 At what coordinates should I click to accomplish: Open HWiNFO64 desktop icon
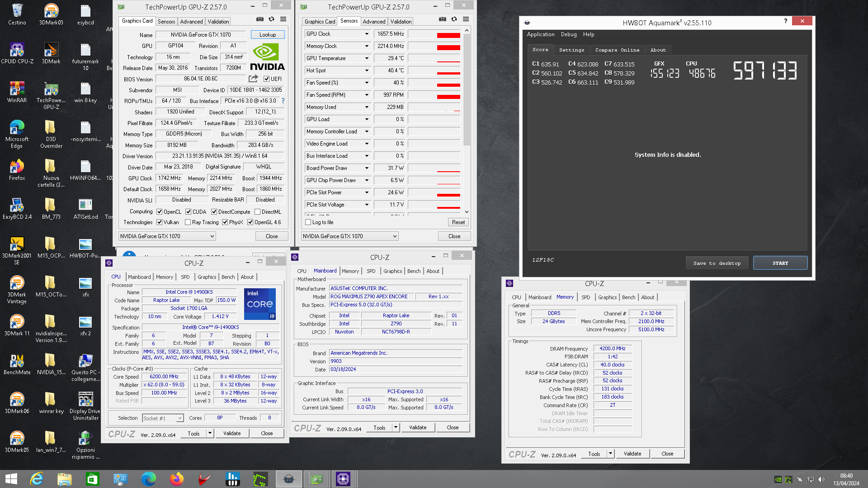pyautogui.click(x=85, y=169)
